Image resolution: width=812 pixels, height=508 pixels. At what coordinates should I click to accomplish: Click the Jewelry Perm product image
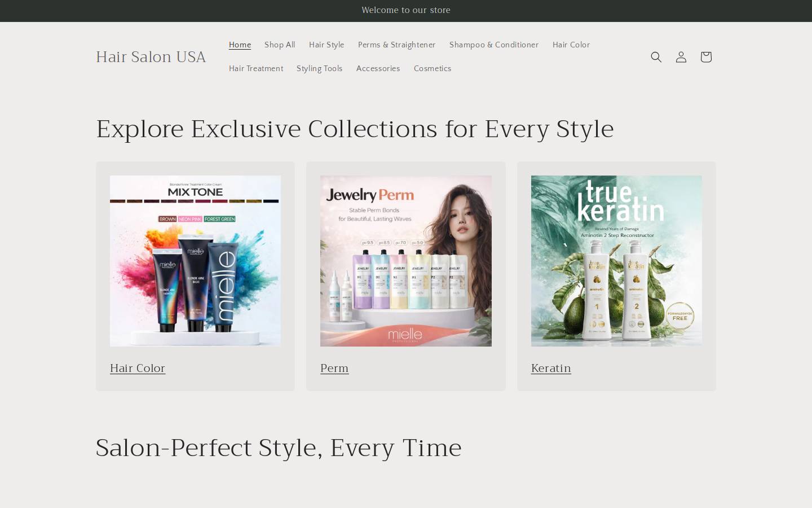click(x=406, y=261)
